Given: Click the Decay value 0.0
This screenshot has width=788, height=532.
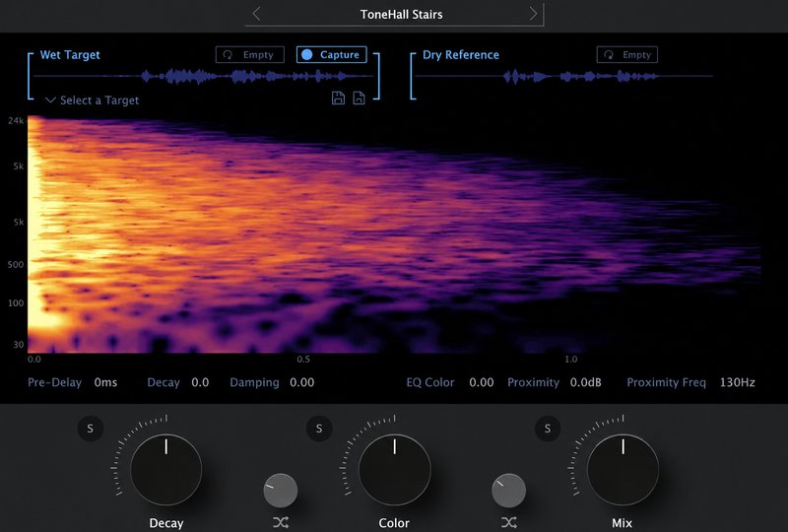Looking at the screenshot, I should (200, 382).
